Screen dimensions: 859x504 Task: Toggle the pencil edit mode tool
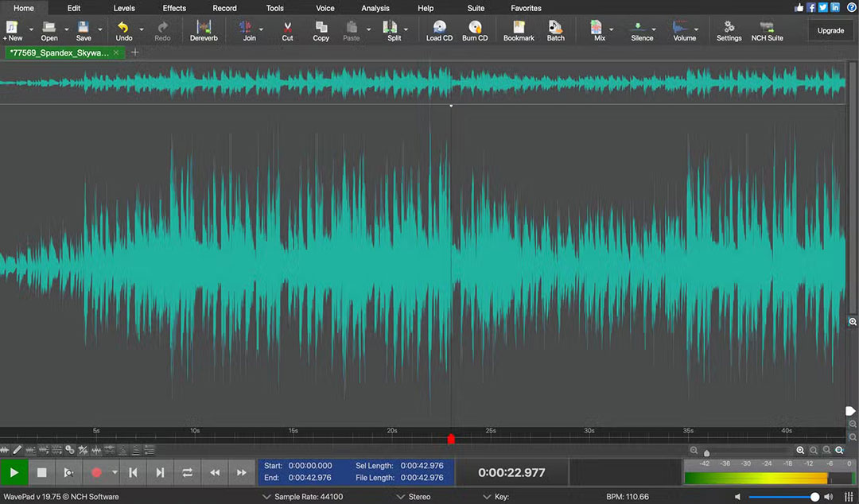(17, 450)
